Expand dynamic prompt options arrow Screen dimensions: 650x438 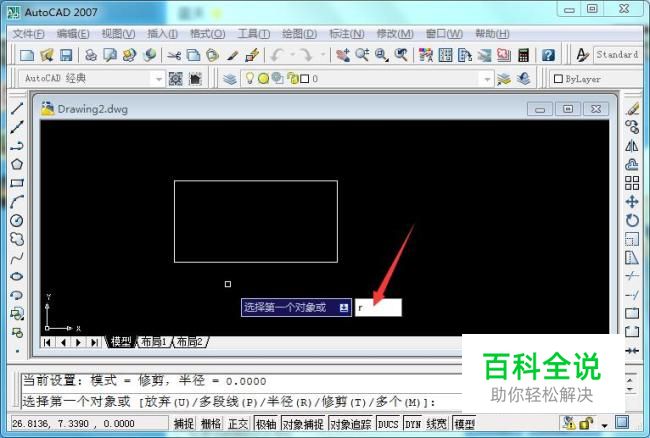pyautogui.click(x=344, y=308)
